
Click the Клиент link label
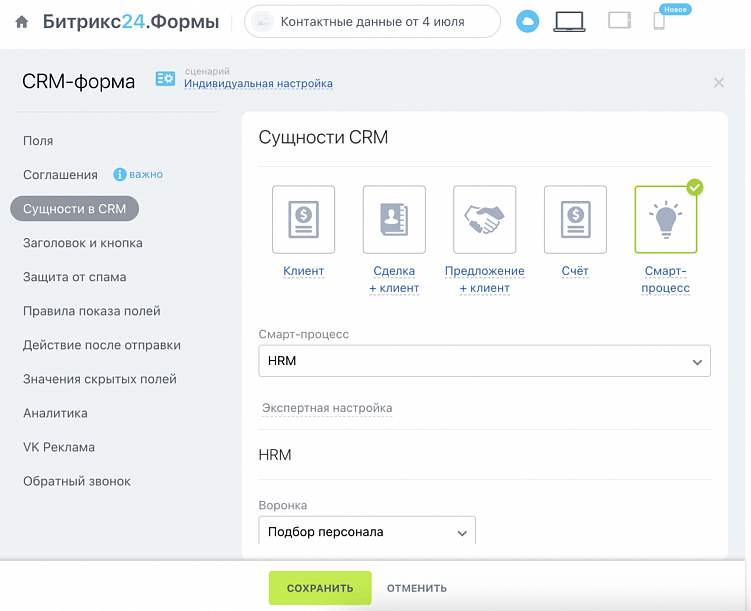pyautogui.click(x=304, y=271)
